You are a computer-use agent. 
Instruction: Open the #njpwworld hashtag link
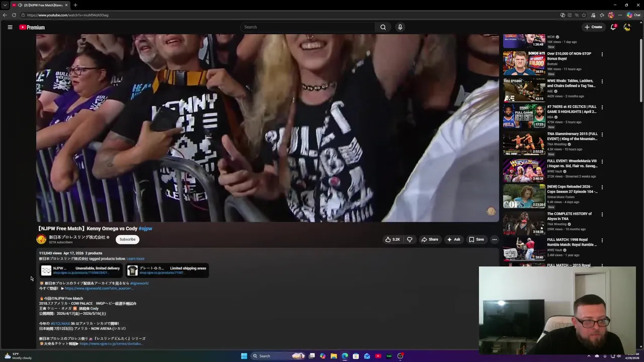pyautogui.click(x=139, y=284)
